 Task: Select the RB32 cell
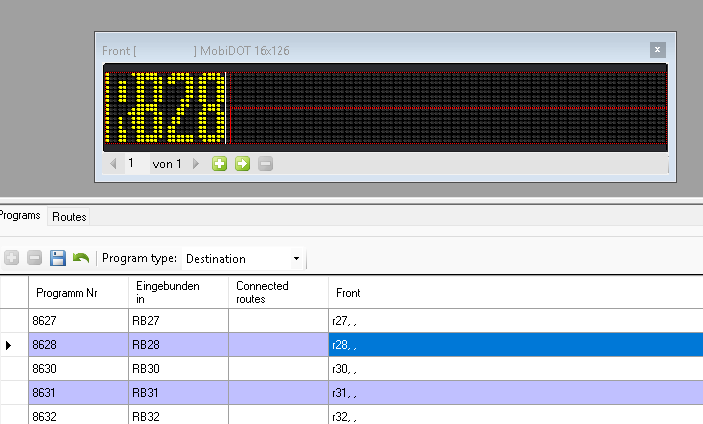pos(178,415)
